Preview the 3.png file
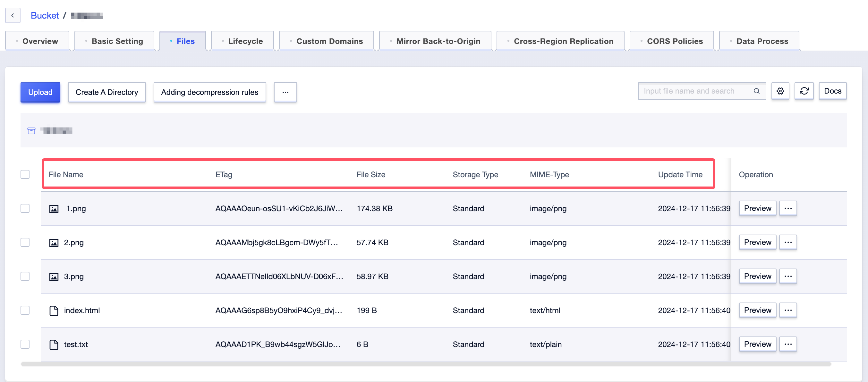This screenshot has height=382, width=868. tap(757, 276)
